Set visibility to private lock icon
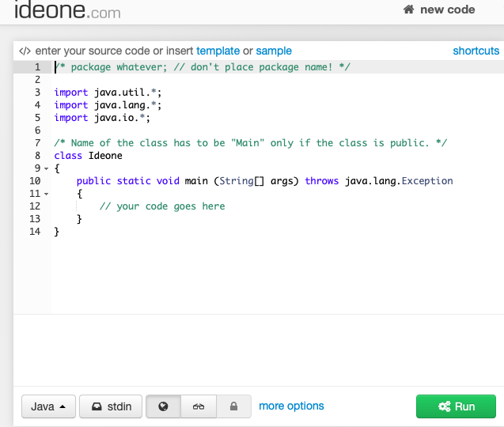The height and width of the screenshot is (427, 504). [233, 406]
